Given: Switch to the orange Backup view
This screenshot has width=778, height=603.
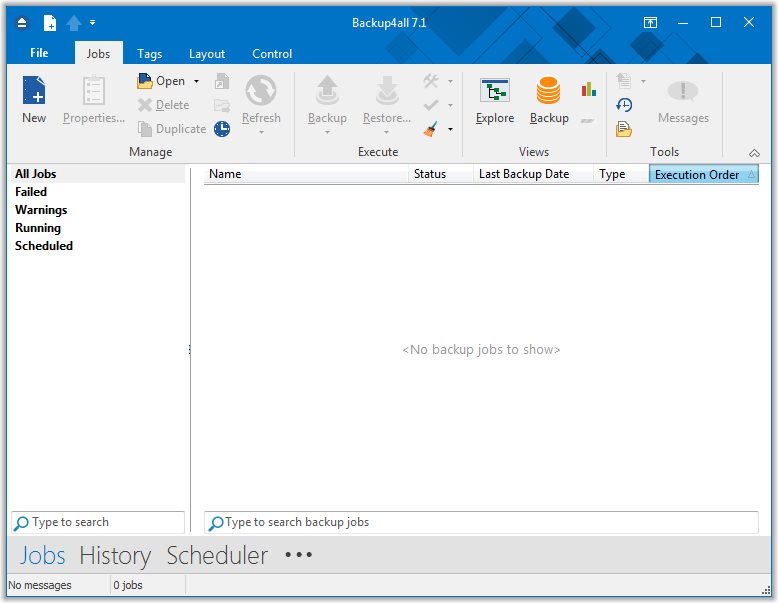Looking at the screenshot, I should tap(549, 100).
